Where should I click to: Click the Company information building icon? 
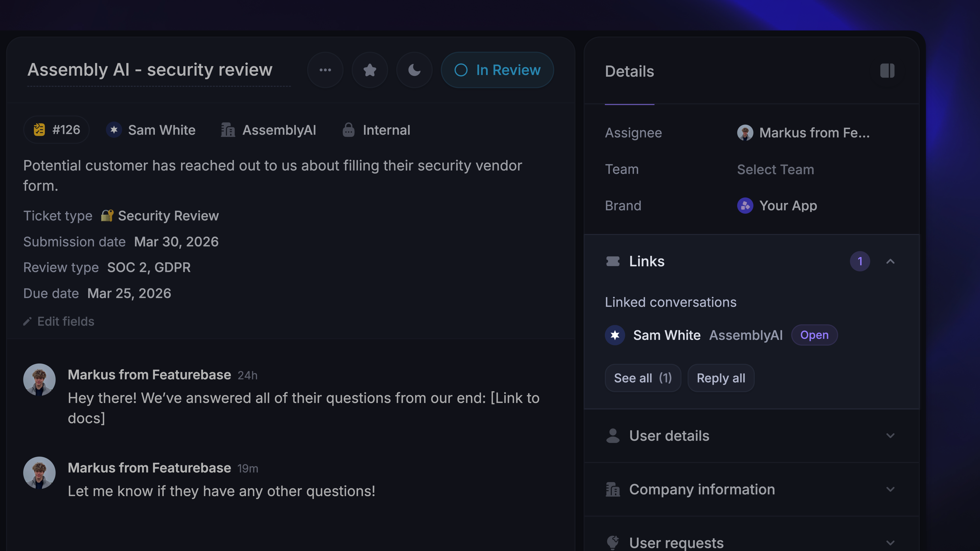coord(613,489)
